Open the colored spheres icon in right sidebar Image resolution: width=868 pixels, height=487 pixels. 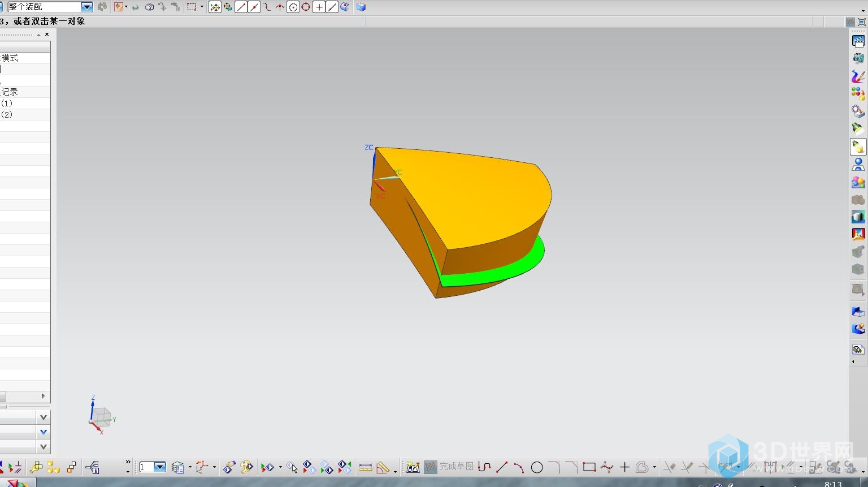[858, 93]
